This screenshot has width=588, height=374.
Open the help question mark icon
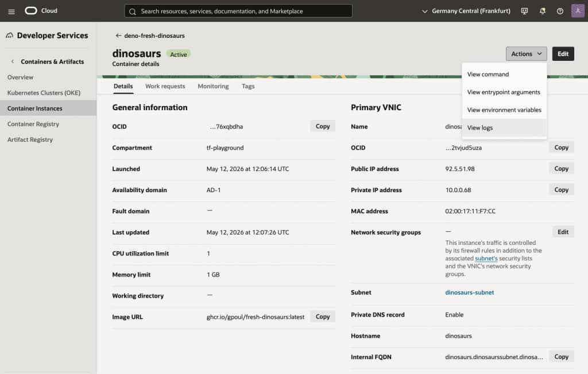[560, 11]
